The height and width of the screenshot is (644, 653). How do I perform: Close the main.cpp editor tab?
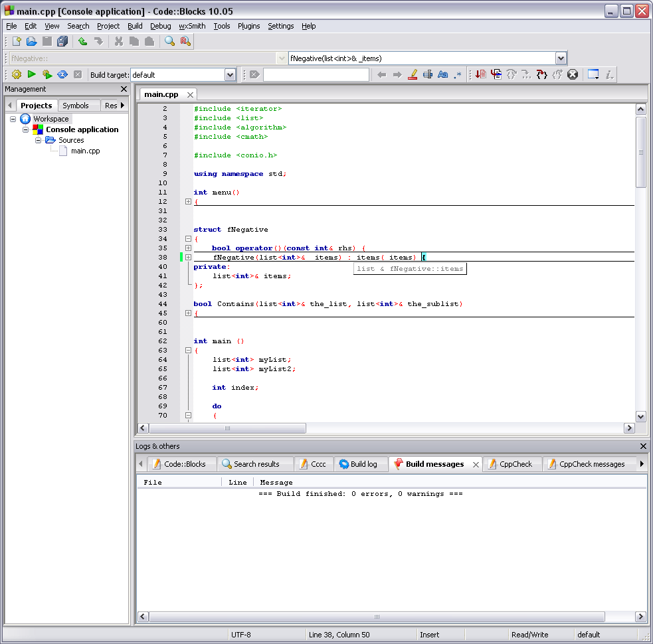click(190, 95)
